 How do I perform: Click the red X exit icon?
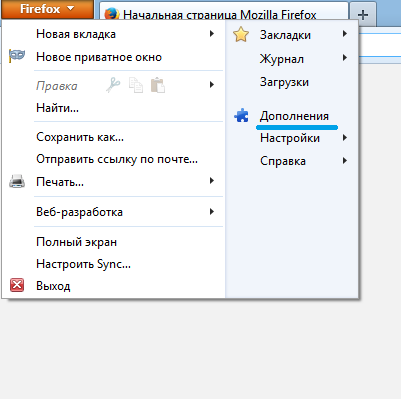pyautogui.click(x=17, y=285)
